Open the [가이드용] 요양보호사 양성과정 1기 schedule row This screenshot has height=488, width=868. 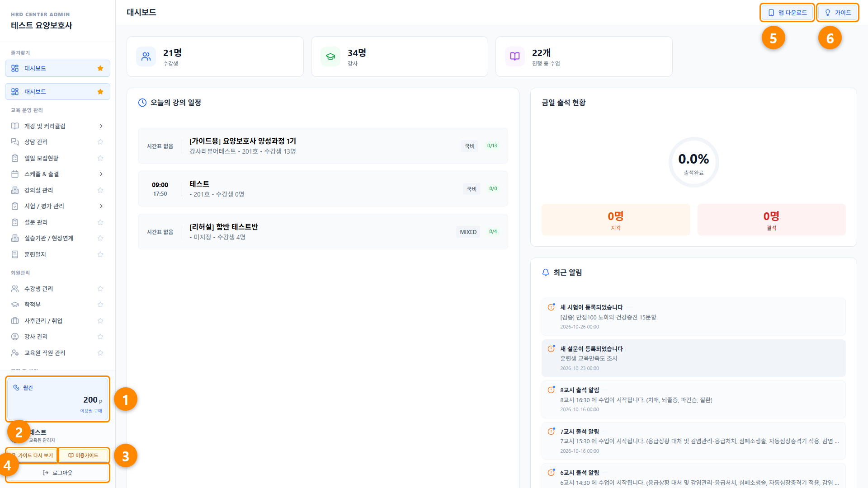click(x=323, y=145)
